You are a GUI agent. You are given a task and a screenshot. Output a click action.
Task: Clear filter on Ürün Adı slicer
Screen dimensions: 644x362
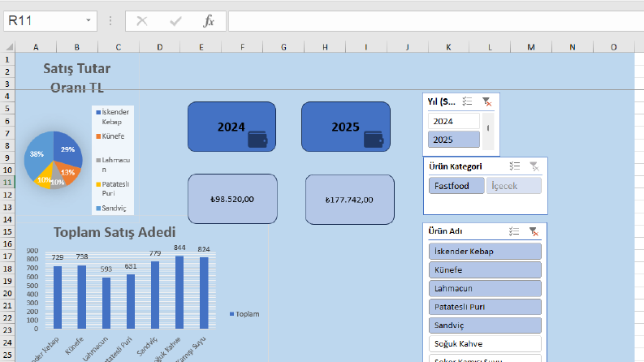coord(534,231)
